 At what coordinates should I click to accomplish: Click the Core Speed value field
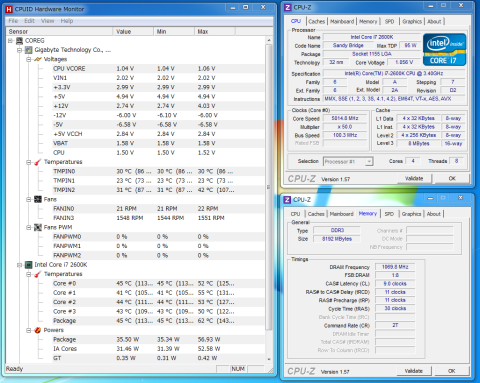click(345, 118)
